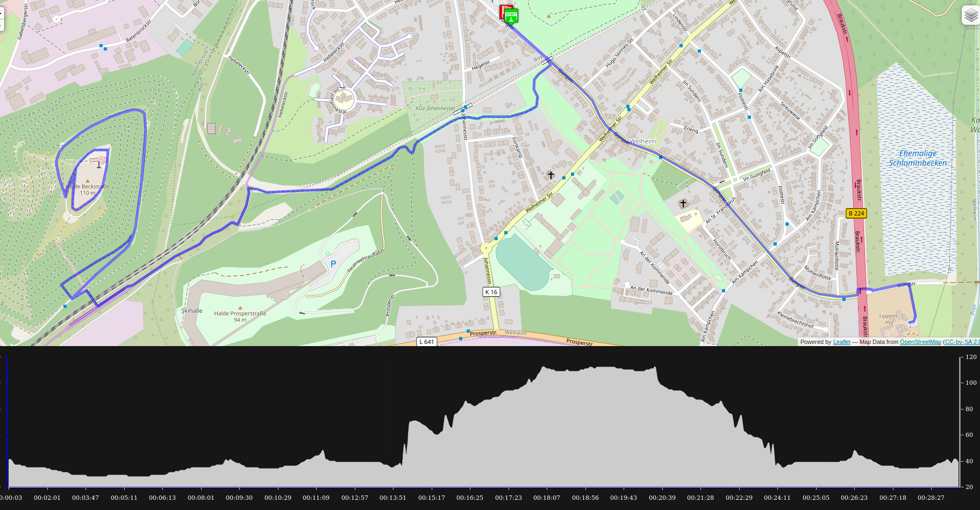This screenshot has height=510, width=980.
Task: Click the B 224 road shield
Action: [856, 213]
